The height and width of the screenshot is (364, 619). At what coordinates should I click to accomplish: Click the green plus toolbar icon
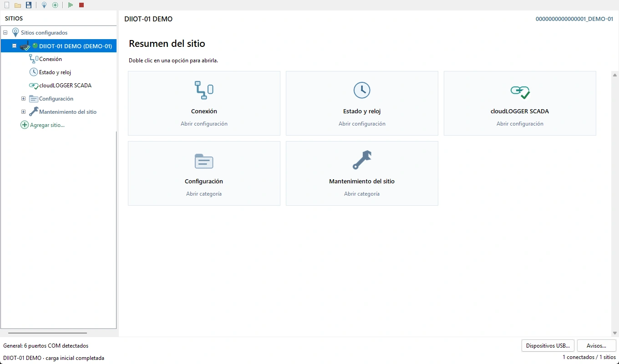[x=55, y=5]
